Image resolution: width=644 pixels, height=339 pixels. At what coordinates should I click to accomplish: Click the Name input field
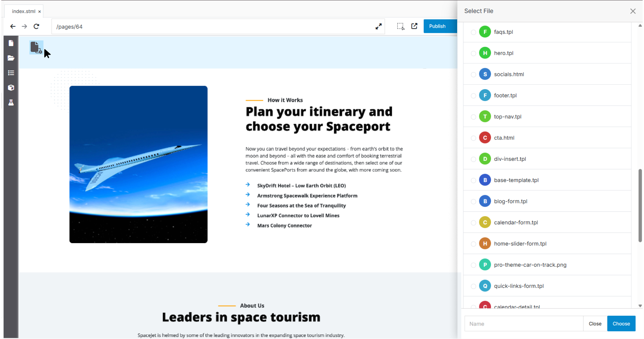(x=524, y=324)
